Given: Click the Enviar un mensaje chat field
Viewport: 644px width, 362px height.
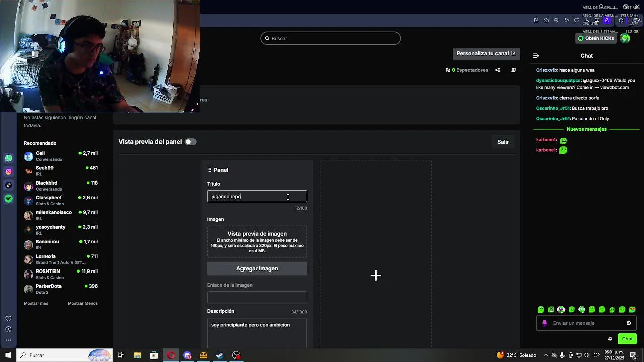Looking at the screenshot, I should [x=587, y=323].
